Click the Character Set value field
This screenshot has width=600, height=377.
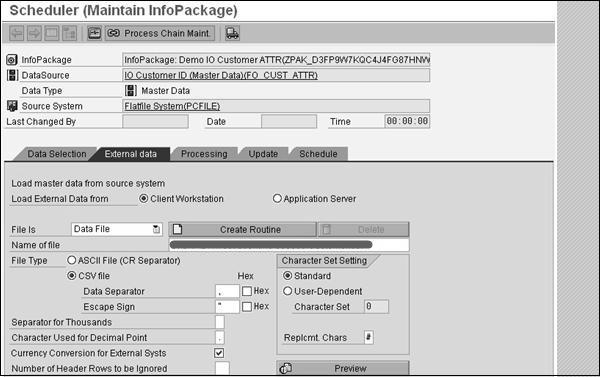[x=376, y=306]
